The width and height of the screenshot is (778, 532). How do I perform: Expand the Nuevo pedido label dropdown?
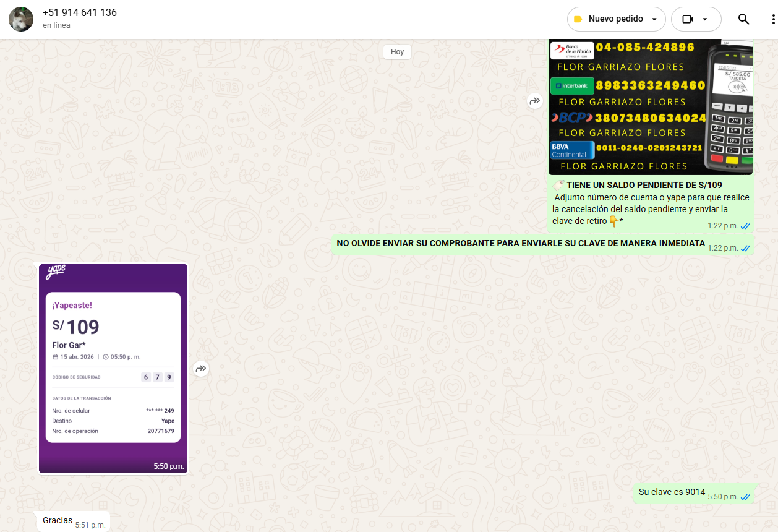click(654, 19)
